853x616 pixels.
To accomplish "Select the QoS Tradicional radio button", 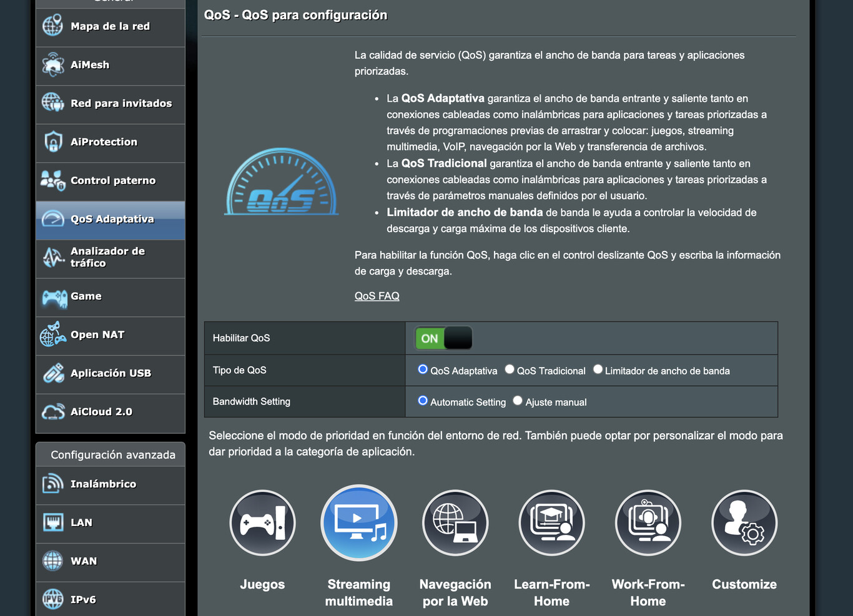I will click(x=509, y=369).
